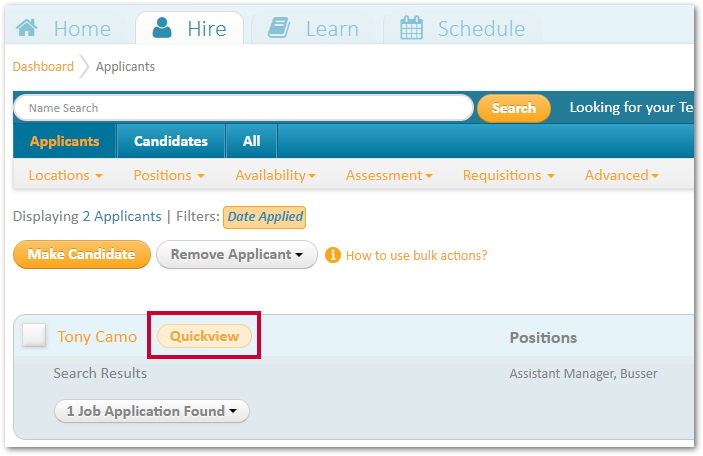This screenshot has height=456, width=703.
Task: Show the Requisitions filter options
Action: coord(508,175)
